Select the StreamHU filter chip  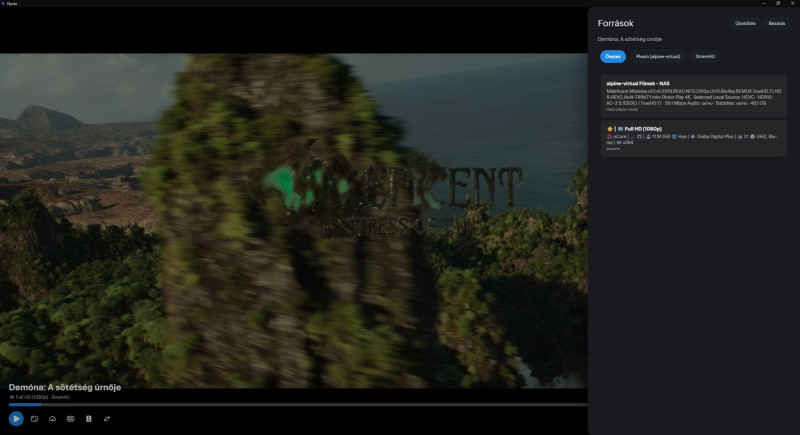click(x=705, y=57)
